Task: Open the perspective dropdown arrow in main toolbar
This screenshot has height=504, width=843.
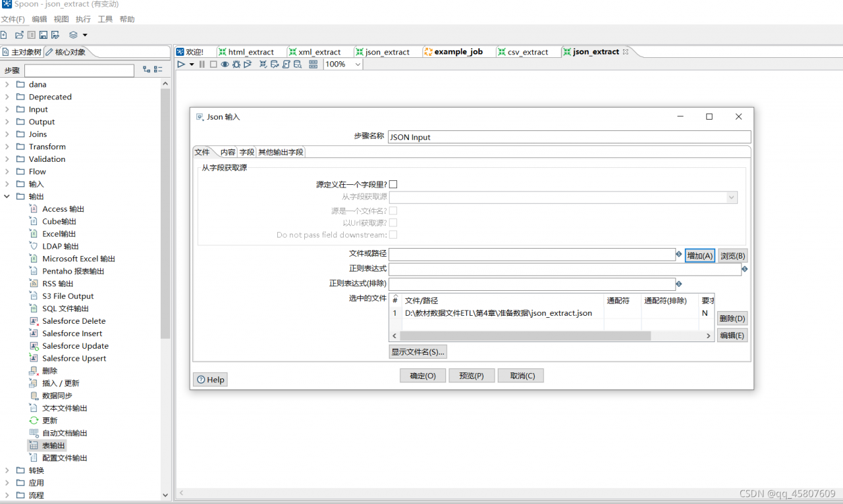Action: click(85, 35)
